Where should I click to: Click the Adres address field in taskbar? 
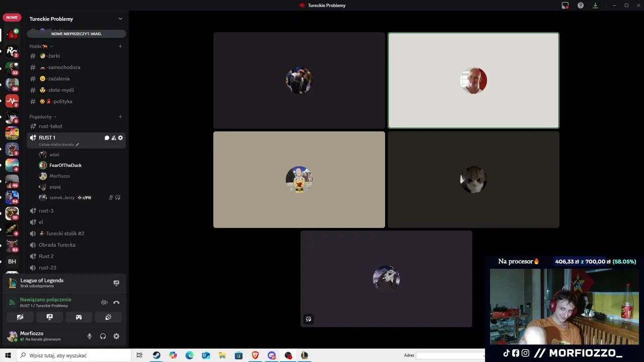(450, 355)
